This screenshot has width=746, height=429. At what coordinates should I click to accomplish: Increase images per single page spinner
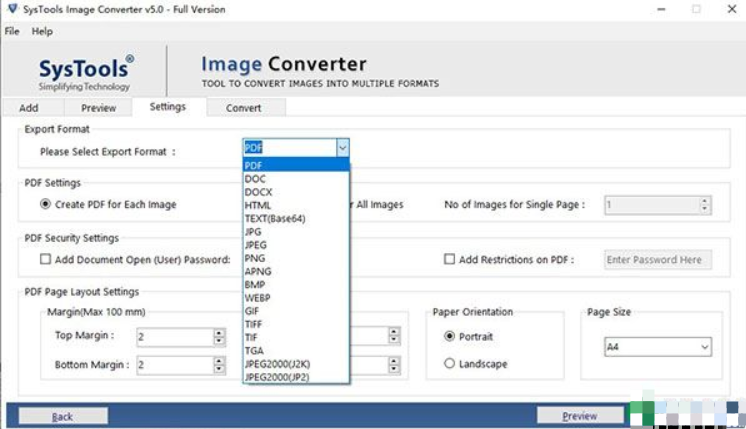[705, 201]
